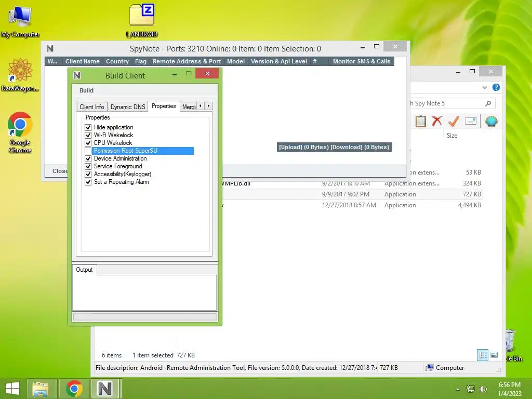
Task: Open Explorer help via blue question icon
Action: click(496, 87)
